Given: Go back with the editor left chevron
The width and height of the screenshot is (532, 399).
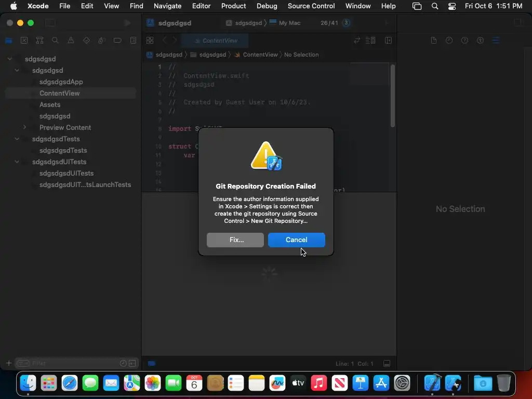Looking at the screenshot, I should [x=165, y=41].
